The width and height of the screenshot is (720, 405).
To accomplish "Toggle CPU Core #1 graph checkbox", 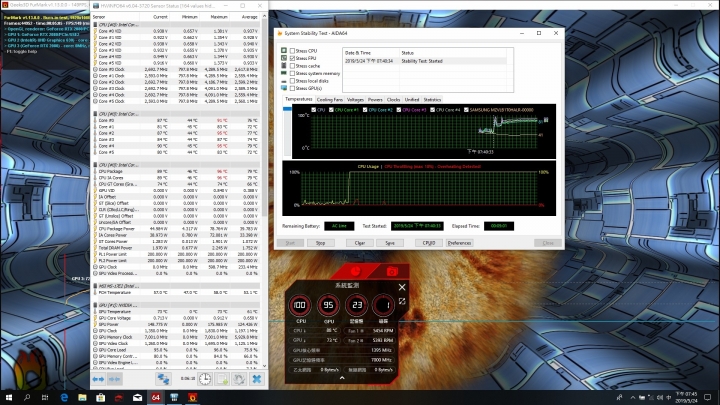I will coord(331,110).
